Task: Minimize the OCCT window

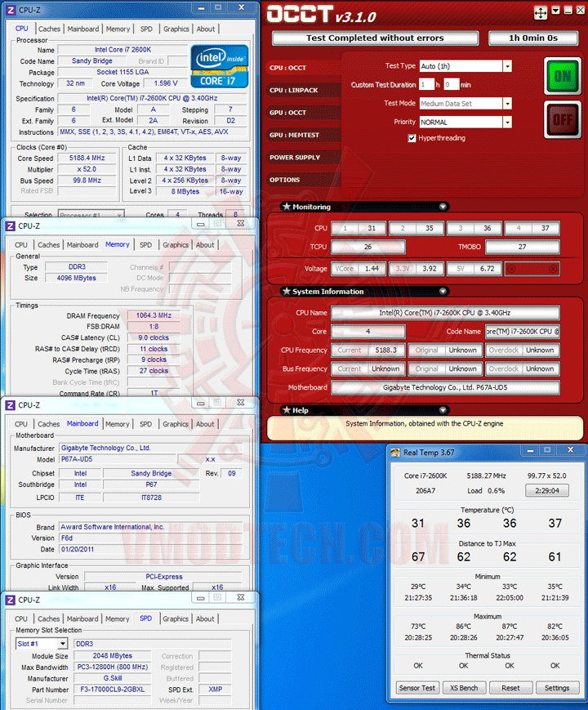Action: tap(568, 10)
